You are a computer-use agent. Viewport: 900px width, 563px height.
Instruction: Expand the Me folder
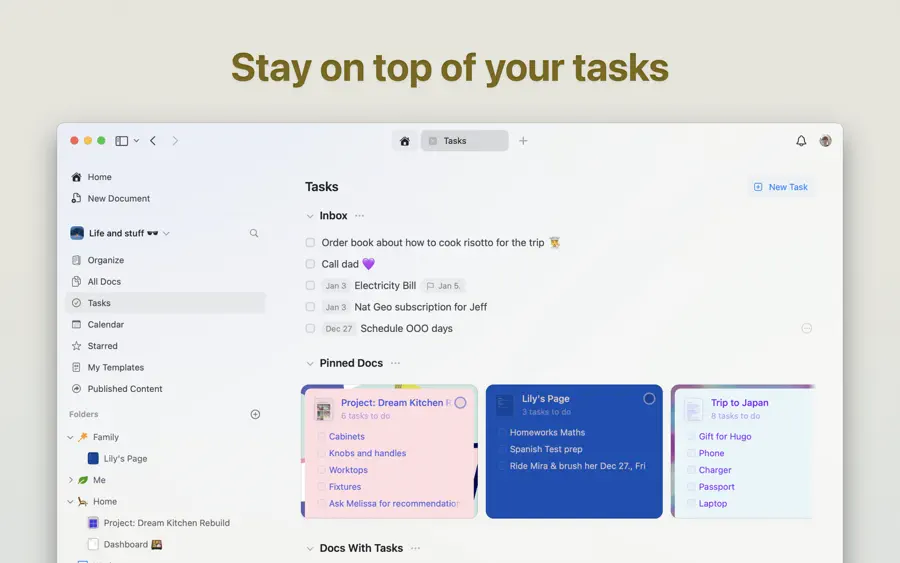(x=70, y=480)
